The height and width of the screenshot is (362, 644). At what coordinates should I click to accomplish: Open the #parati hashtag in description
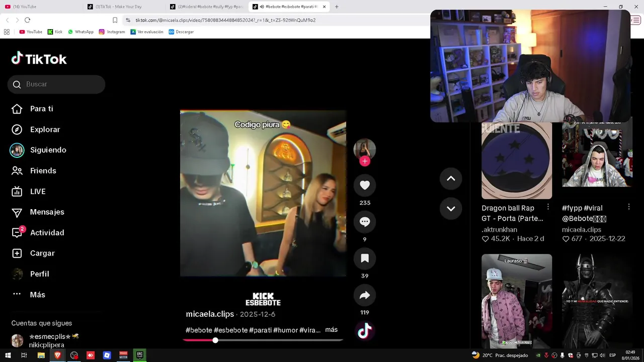(x=260, y=330)
